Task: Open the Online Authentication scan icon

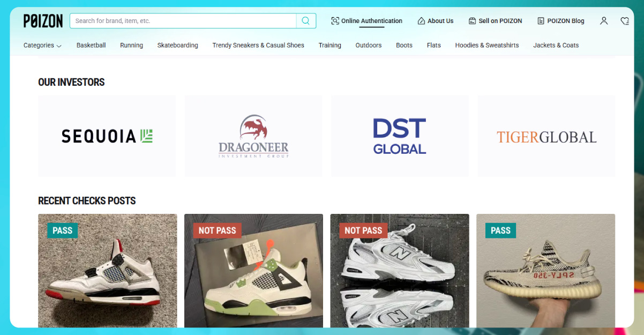Action: click(335, 20)
